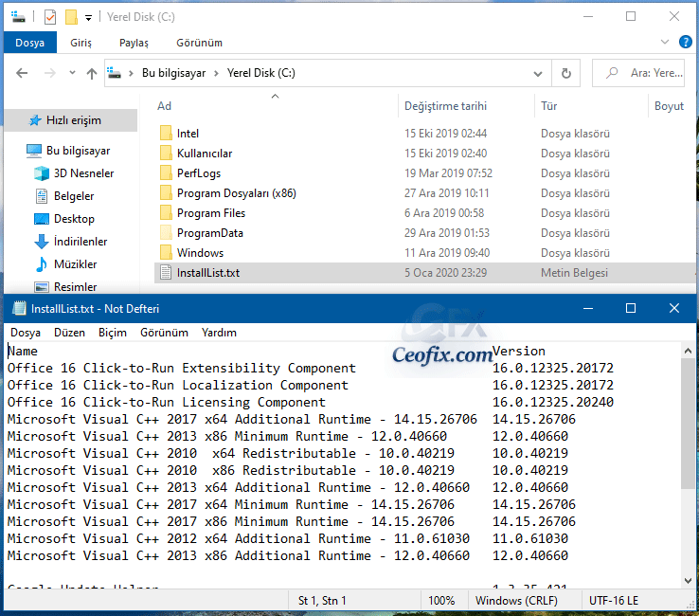This screenshot has height=616, width=699.
Task: Select the PerfLogs folder icon
Action: pos(166,173)
